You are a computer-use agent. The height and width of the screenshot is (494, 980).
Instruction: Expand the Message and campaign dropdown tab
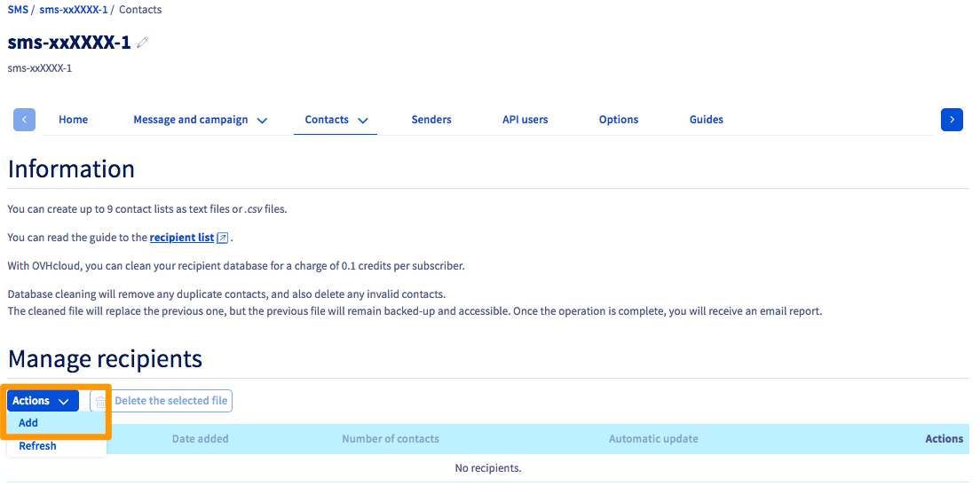coord(200,120)
